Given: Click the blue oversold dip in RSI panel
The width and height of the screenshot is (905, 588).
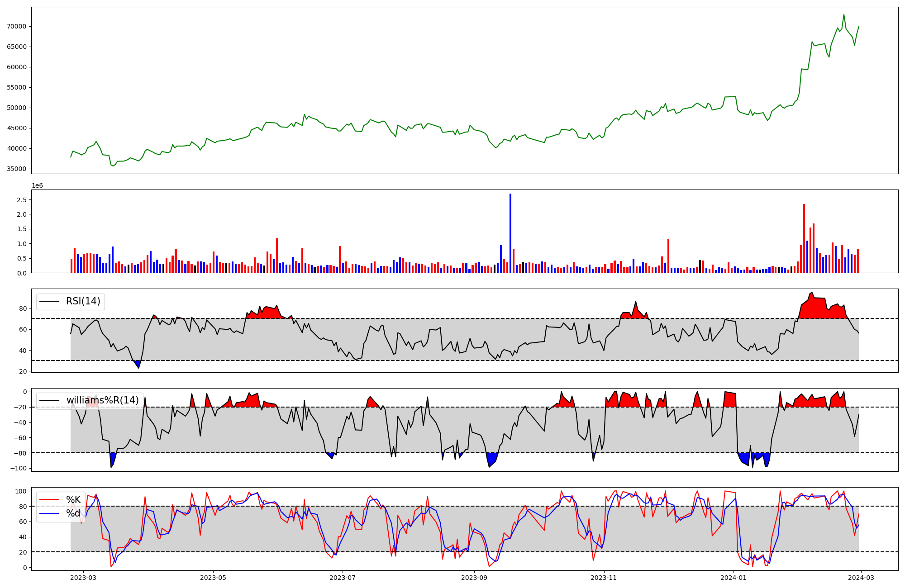Looking at the screenshot, I should point(138,363).
